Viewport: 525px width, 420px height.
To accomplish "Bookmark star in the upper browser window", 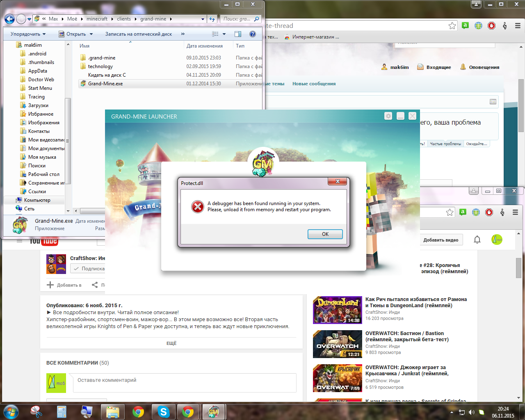I will point(452,25).
